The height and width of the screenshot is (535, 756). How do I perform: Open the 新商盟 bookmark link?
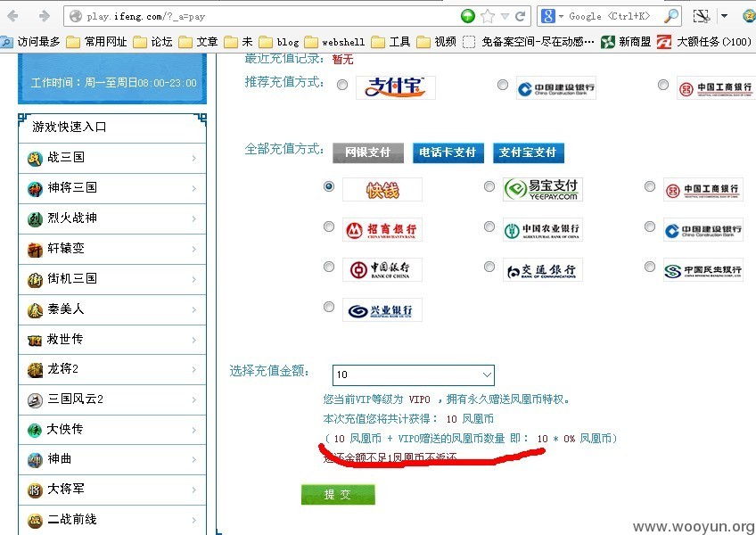click(626, 42)
